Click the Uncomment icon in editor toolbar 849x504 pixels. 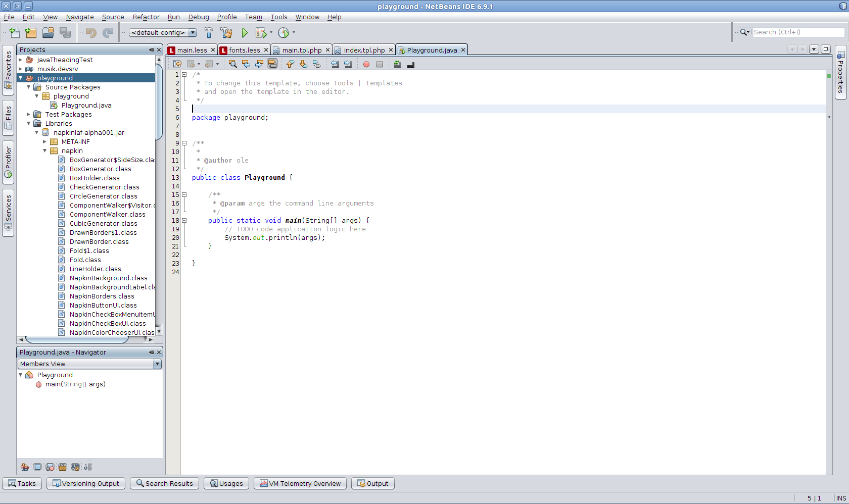411,64
